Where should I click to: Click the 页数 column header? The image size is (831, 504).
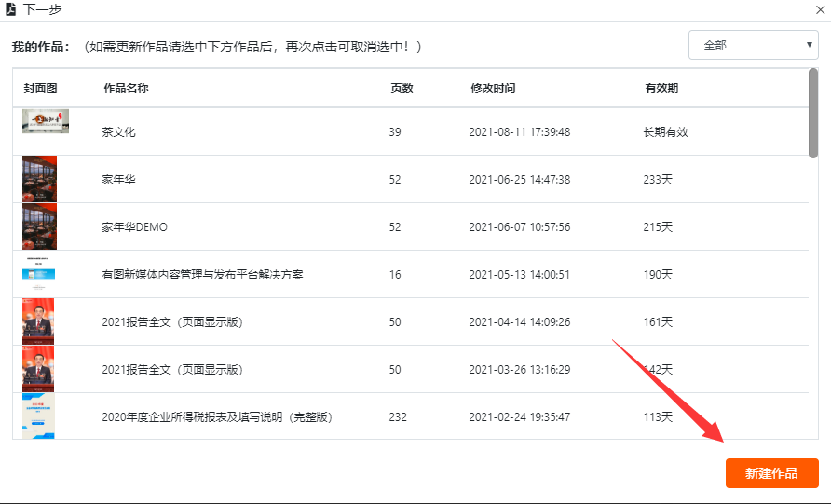tap(402, 89)
